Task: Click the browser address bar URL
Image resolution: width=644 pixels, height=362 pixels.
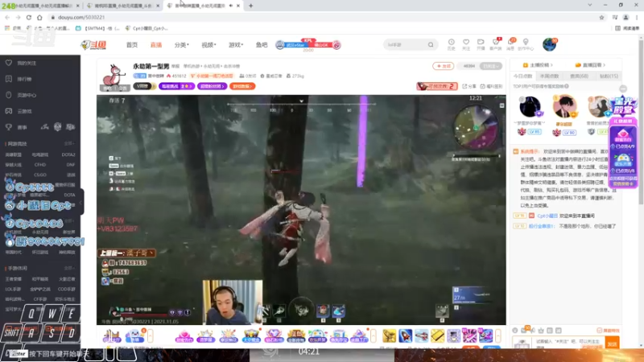Action: (x=81, y=17)
